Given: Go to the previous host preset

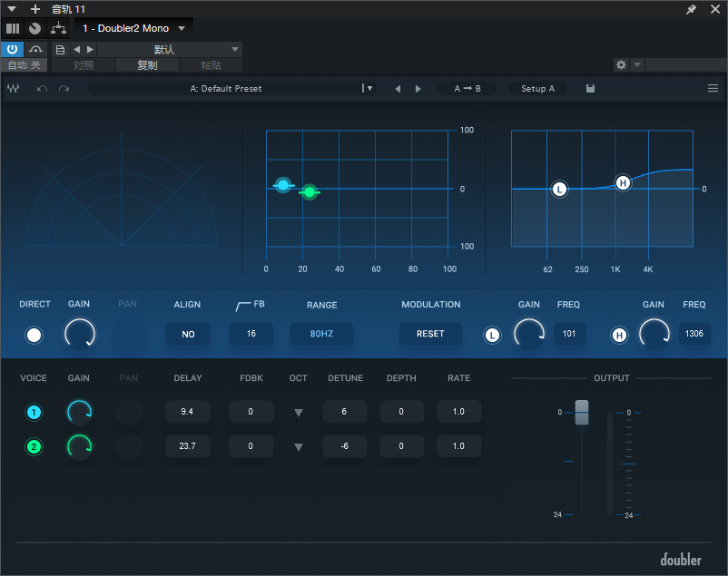Looking at the screenshot, I should tap(76, 49).
